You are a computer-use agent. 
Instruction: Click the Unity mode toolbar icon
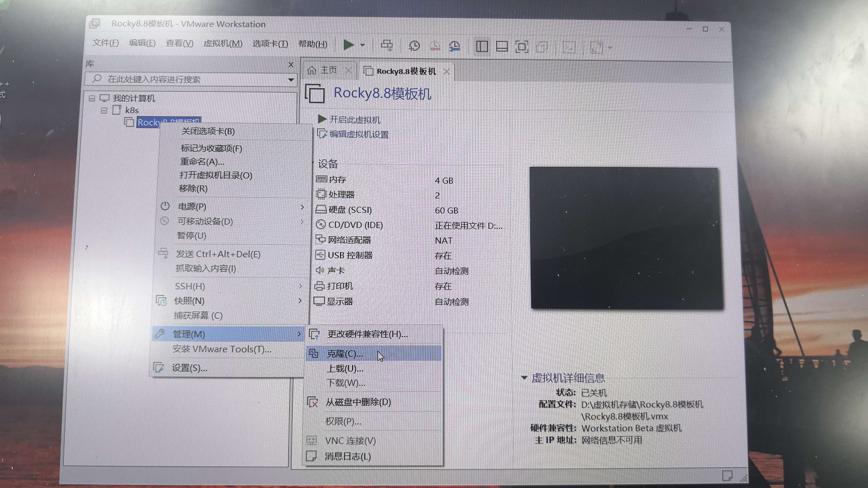(542, 47)
